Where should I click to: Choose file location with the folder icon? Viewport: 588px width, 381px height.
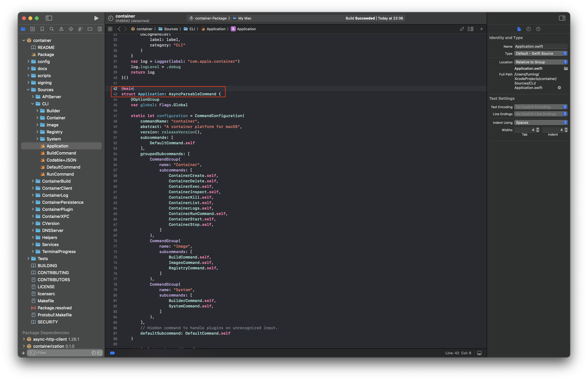click(566, 68)
